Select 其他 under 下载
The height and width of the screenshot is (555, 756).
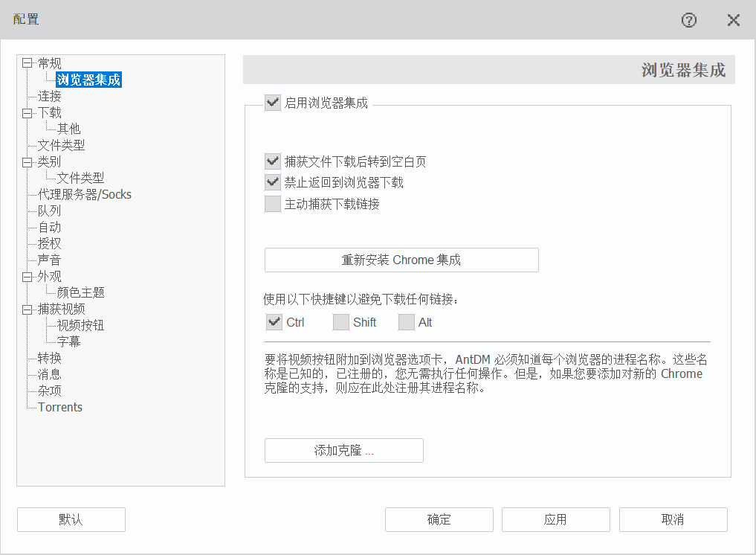coord(68,129)
